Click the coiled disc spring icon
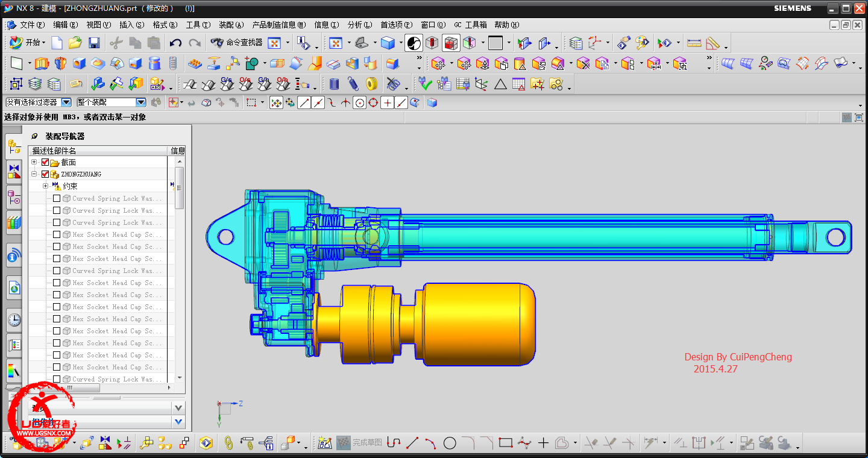868x458 pixels. (372, 84)
